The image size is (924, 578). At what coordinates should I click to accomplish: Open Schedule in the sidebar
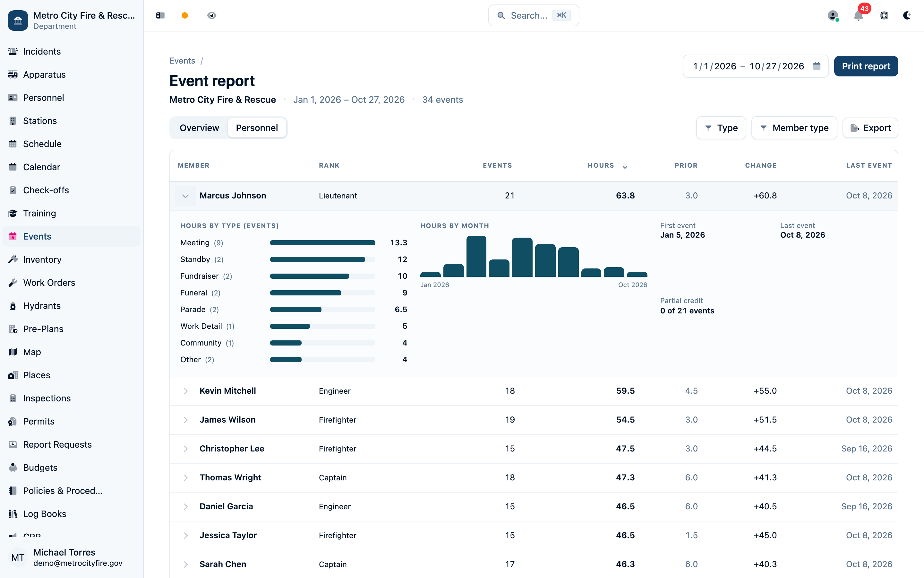(x=72, y=144)
